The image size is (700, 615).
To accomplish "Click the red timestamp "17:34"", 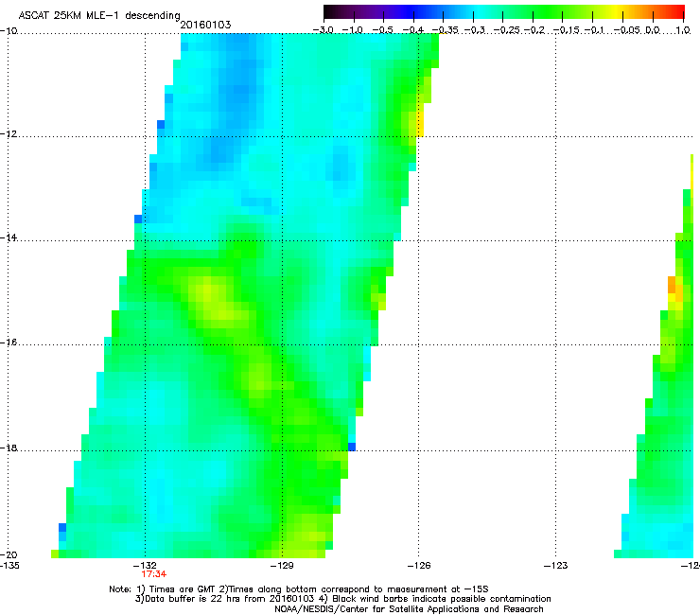I will pyautogui.click(x=154, y=574).
